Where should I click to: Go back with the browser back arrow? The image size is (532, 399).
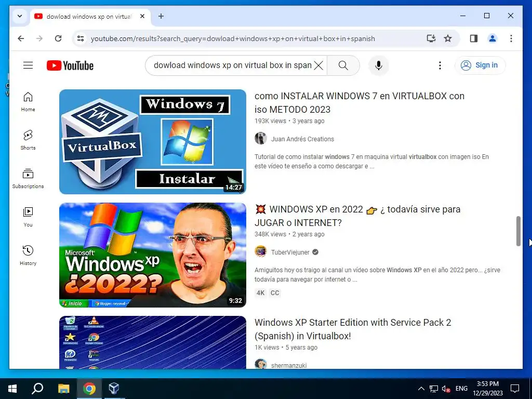point(21,38)
